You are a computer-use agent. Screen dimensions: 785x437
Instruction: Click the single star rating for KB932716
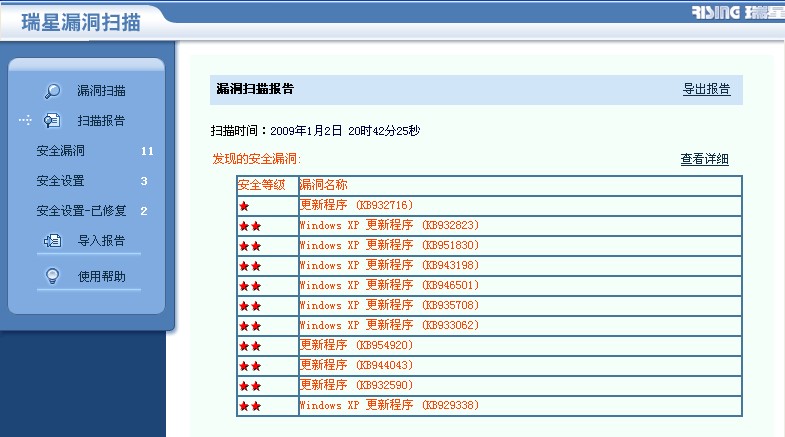(x=244, y=206)
